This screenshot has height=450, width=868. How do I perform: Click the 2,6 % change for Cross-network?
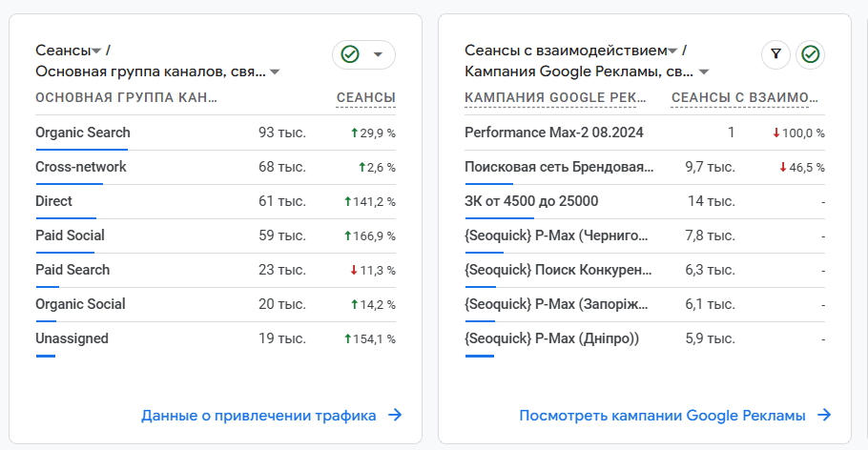pos(377,168)
